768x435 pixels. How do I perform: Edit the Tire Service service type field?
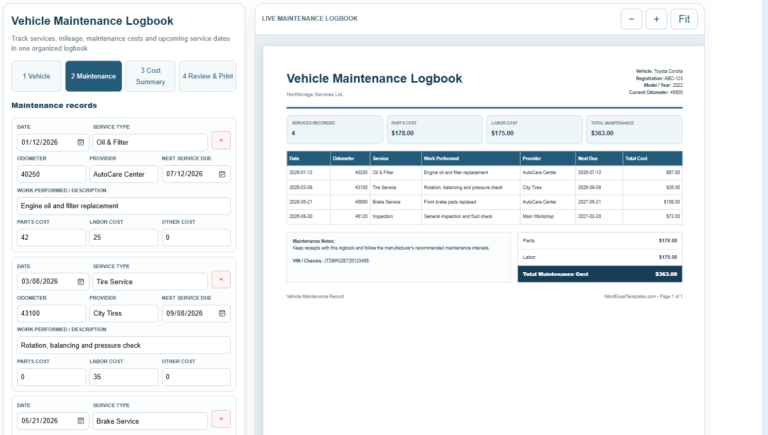click(150, 282)
